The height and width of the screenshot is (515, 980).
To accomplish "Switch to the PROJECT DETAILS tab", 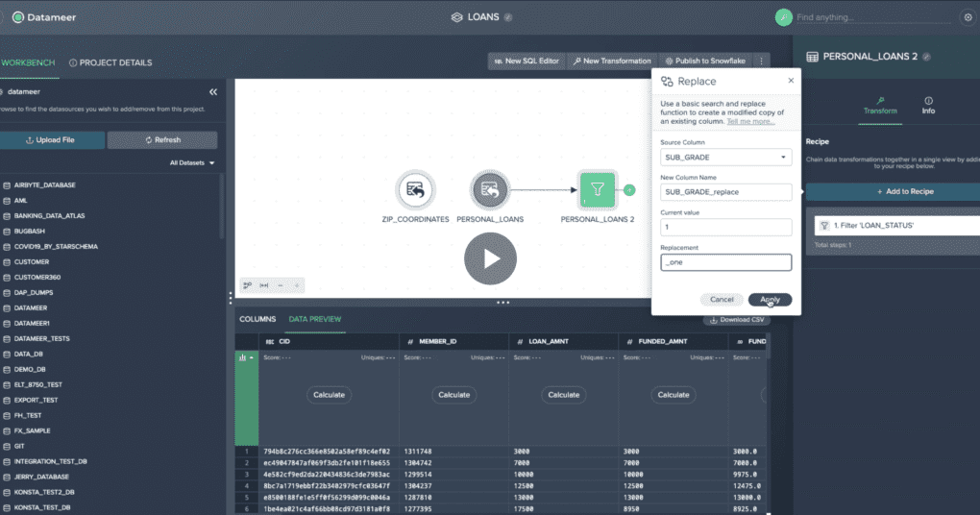I will (110, 63).
